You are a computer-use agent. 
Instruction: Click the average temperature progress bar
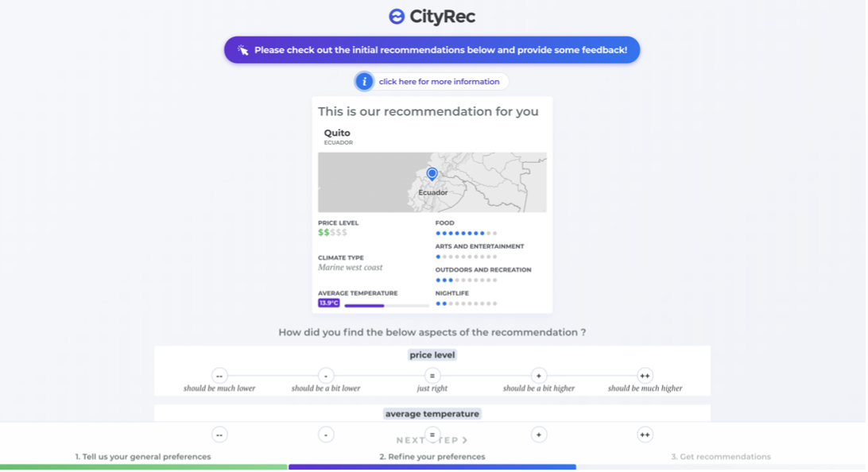[386, 304]
